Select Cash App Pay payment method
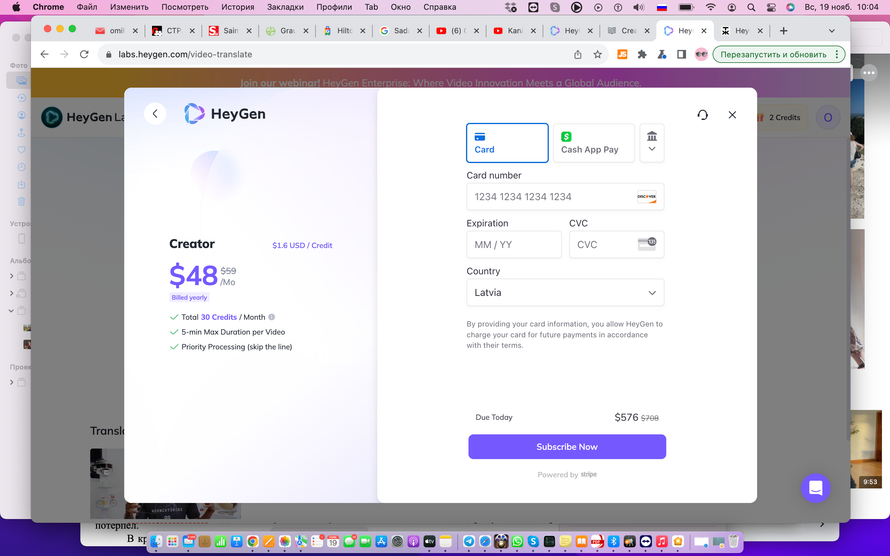The image size is (890, 556). (x=594, y=143)
